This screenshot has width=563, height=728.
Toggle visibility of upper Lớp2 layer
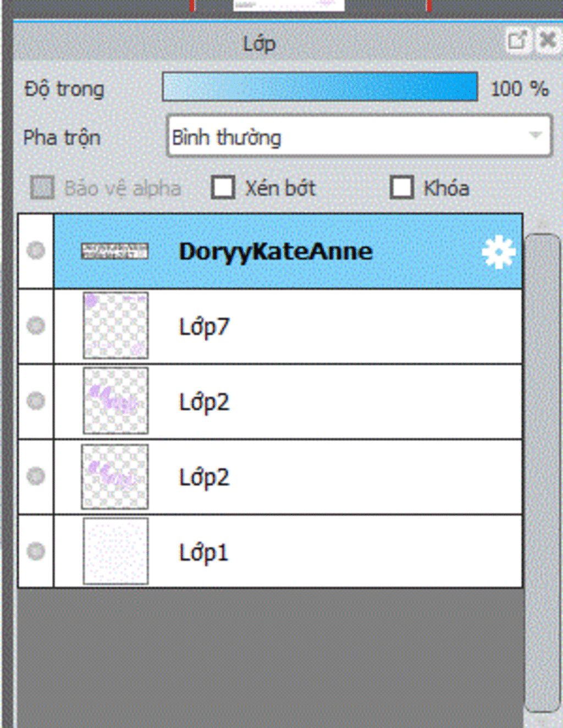(x=36, y=401)
